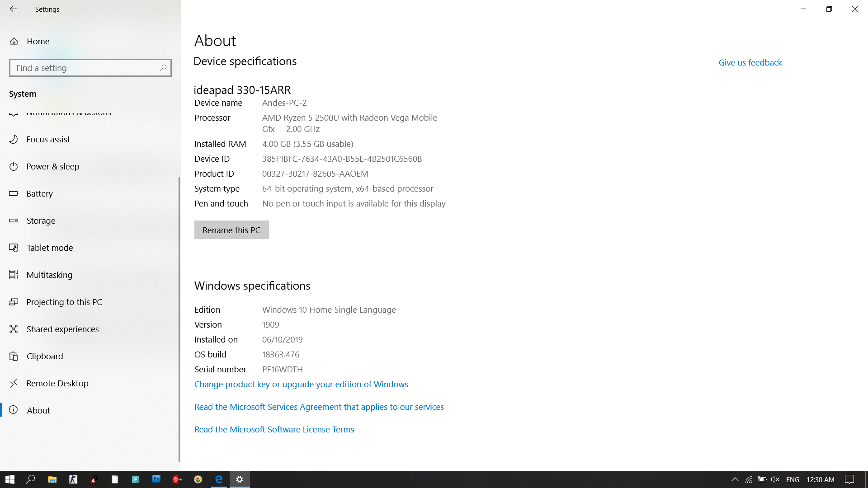Click the Power & sleep power icon
The height and width of the screenshot is (488, 868).
pyautogui.click(x=14, y=166)
